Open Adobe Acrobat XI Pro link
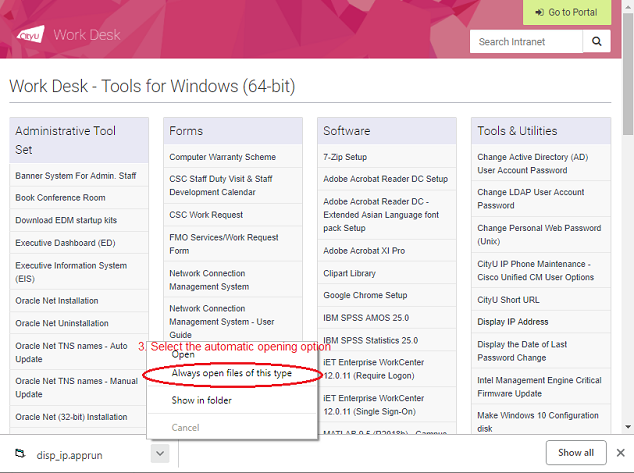Image resolution: width=634 pixels, height=473 pixels. point(364,250)
